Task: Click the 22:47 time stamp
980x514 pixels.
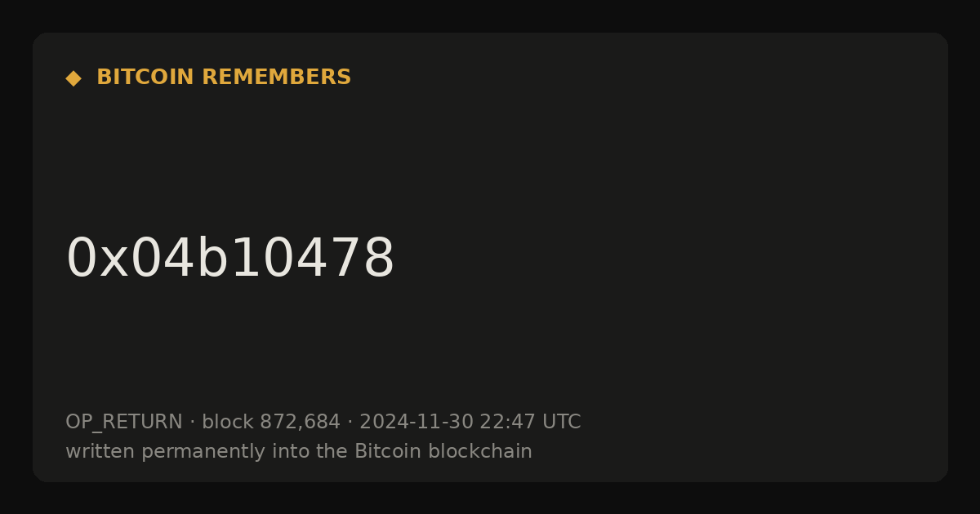Action: (508, 423)
